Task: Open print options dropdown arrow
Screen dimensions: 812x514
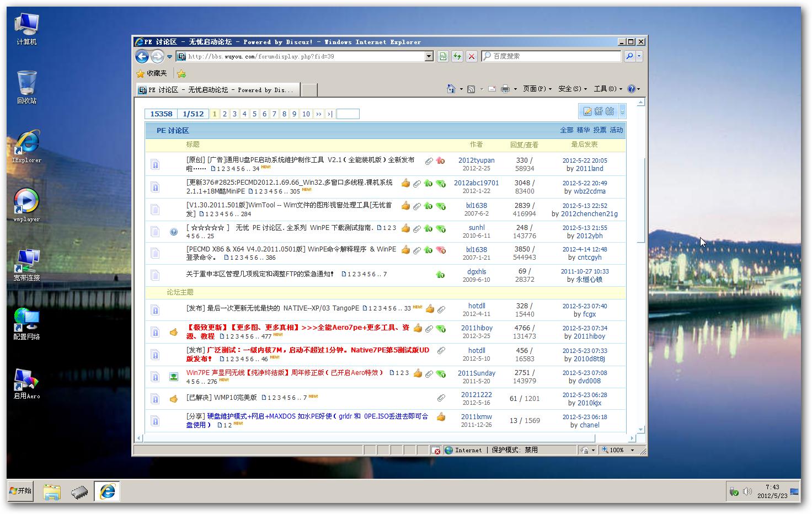Action: click(515, 89)
